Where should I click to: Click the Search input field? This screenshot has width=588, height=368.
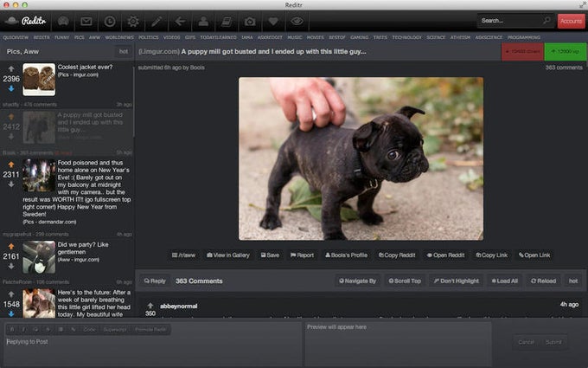(x=508, y=21)
